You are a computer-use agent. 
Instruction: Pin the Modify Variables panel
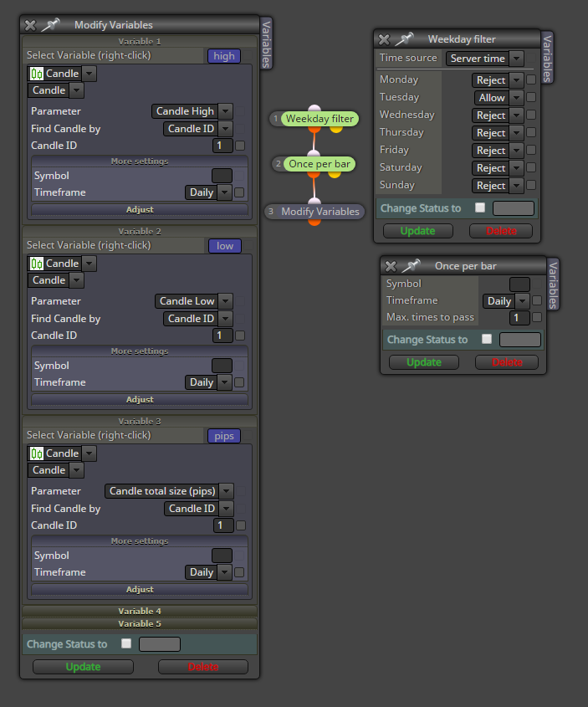coord(50,25)
